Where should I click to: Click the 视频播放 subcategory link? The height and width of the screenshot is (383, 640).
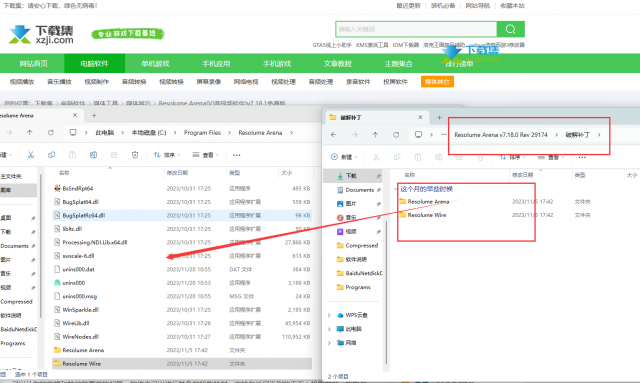[x=22, y=82]
